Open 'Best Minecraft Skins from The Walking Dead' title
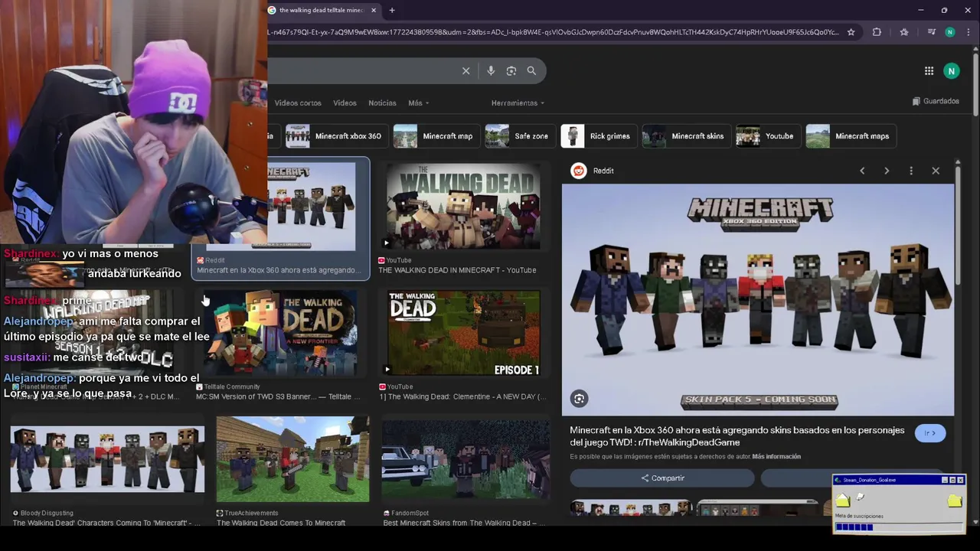This screenshot has width=980, height=551. (x=464, y=523)
